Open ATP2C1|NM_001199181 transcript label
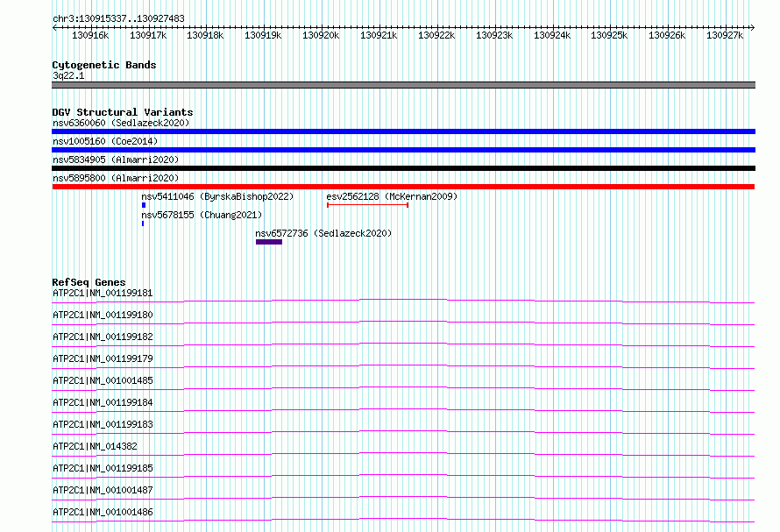The image size is (780, 532). (x=103, y=293)
